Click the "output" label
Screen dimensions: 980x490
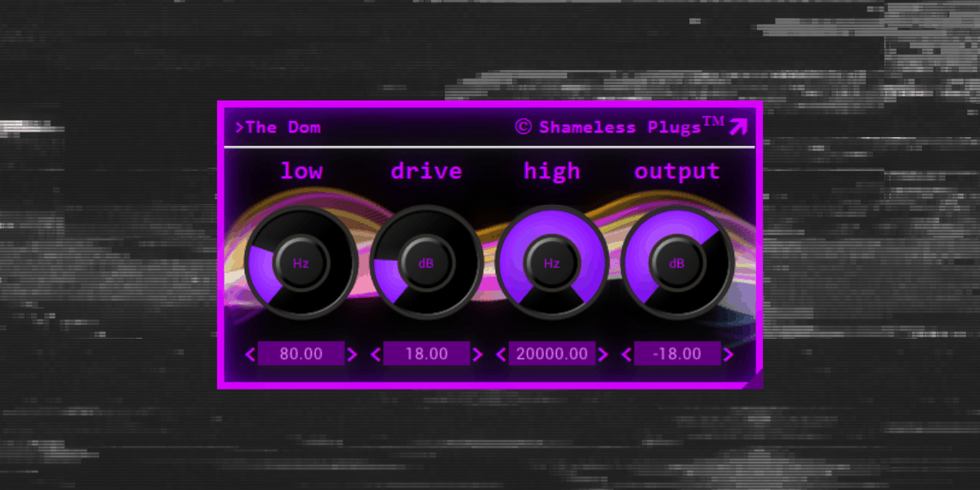[x=677, y=172]
